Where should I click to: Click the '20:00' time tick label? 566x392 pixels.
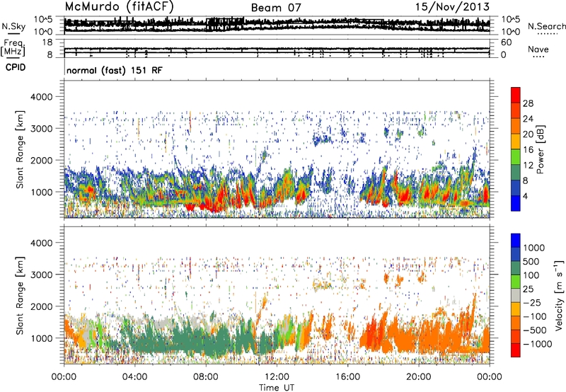click(418, 377)
